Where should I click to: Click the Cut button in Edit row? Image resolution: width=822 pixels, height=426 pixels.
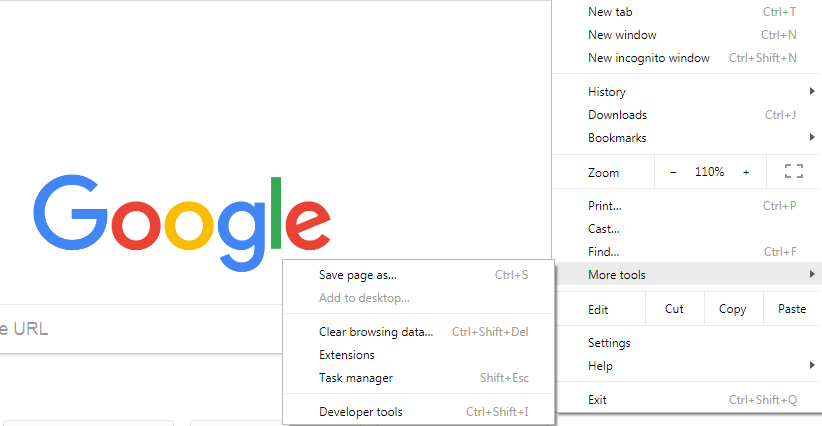point(674,309)
